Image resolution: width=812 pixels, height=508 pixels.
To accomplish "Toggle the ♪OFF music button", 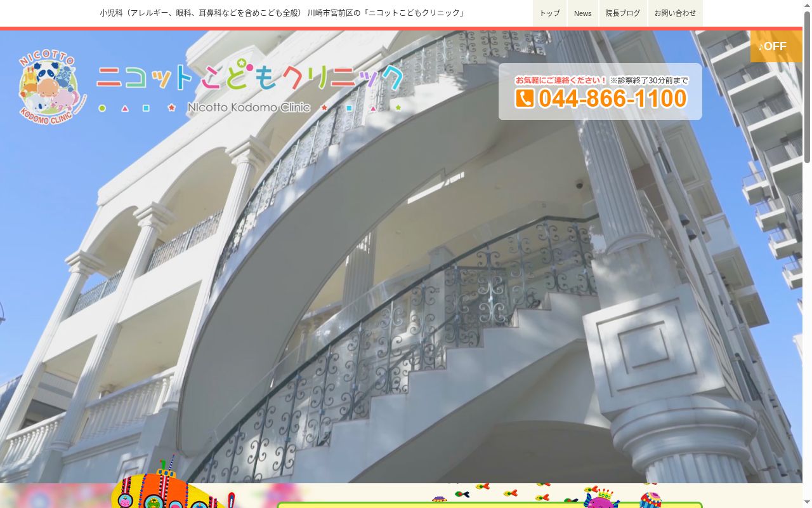I will click(776, 46).
